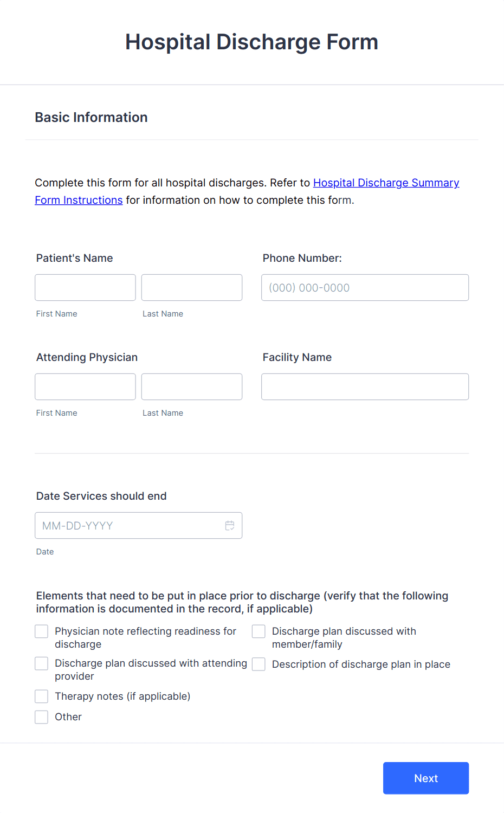Click the patient's First Name field
Viewport: 504px width, 813px height.
85,287
